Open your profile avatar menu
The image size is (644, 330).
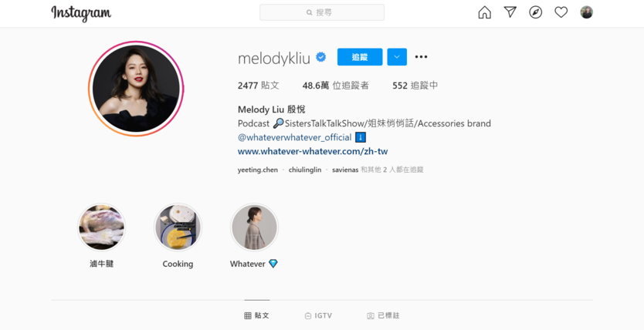587,12
